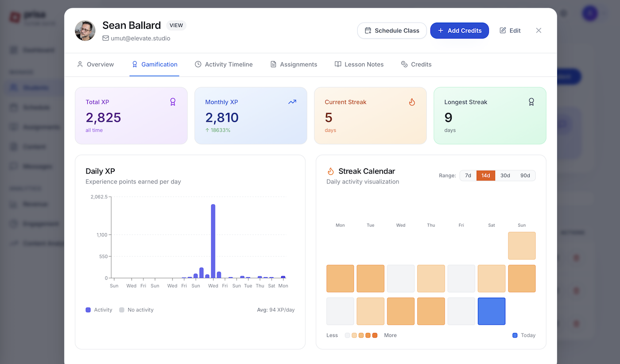Open the Credits tab

(x=416, y=64)
